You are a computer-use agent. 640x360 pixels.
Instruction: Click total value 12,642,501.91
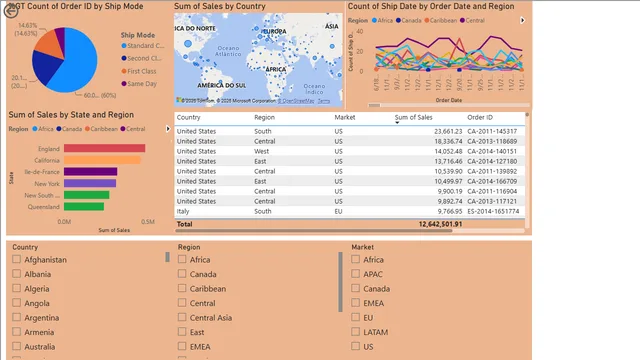click(x=440, y=224)
